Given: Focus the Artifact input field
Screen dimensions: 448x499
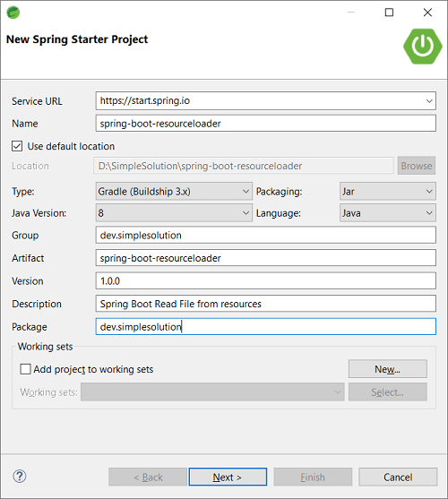Looking at the screenshot, I should tap(266, 258).
